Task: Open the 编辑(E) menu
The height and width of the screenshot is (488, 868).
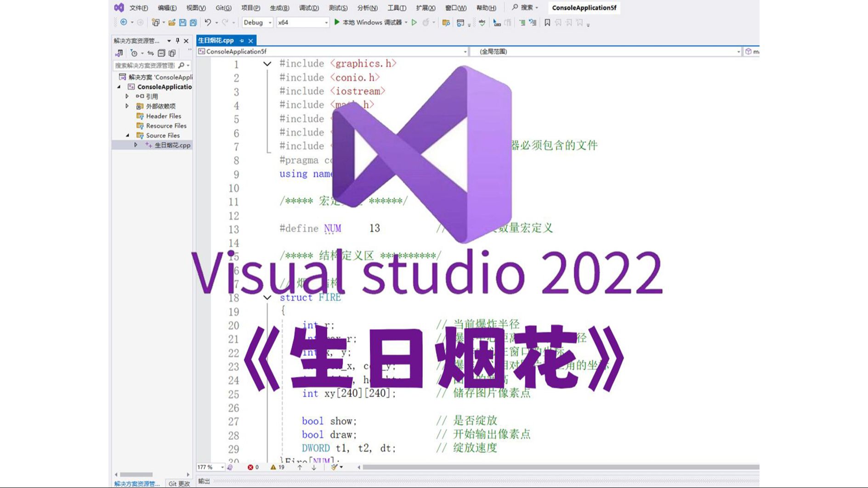Action: click(167, 8)
